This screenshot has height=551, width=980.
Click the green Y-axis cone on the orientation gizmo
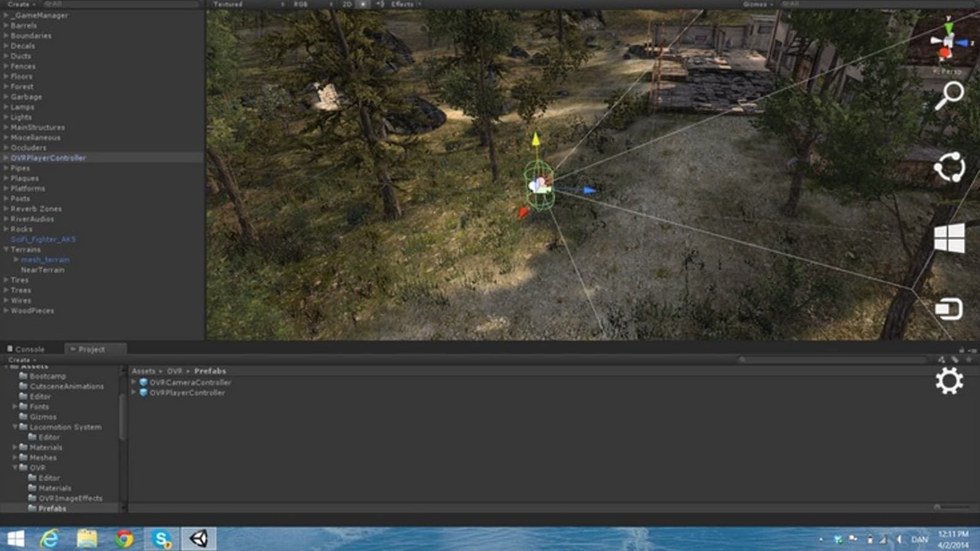point(948,28)
